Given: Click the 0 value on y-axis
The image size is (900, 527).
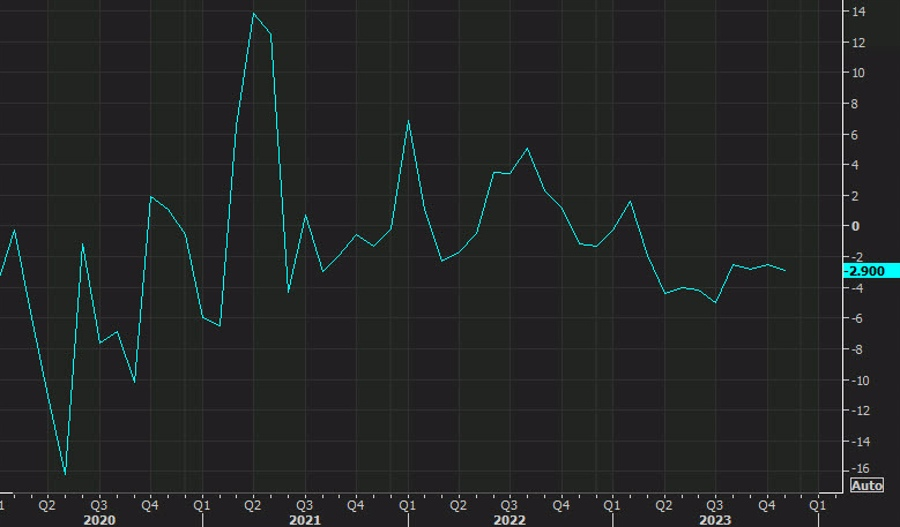Looking at the screenshot, I should [855, 226].
